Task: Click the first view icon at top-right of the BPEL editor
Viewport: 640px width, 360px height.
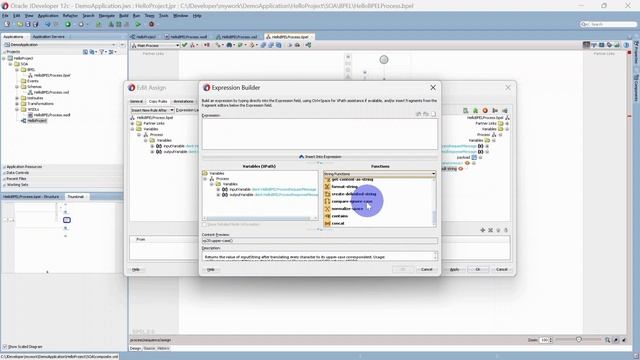Action: click(587, 45)
